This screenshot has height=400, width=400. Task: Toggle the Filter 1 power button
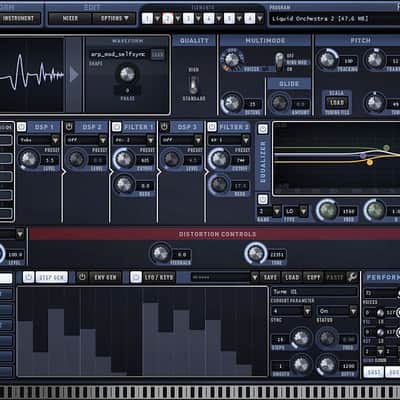(116, 127)
